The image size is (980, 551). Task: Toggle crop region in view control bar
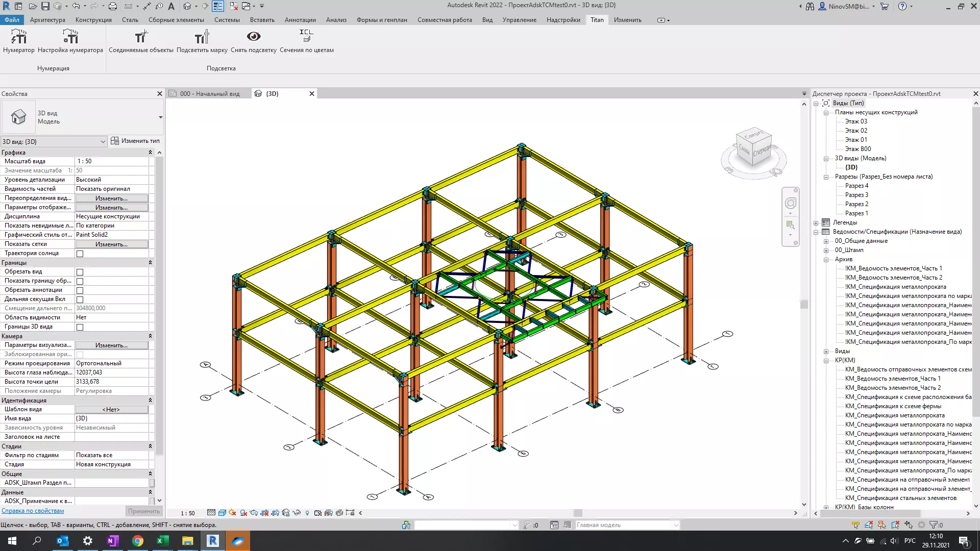264,513
